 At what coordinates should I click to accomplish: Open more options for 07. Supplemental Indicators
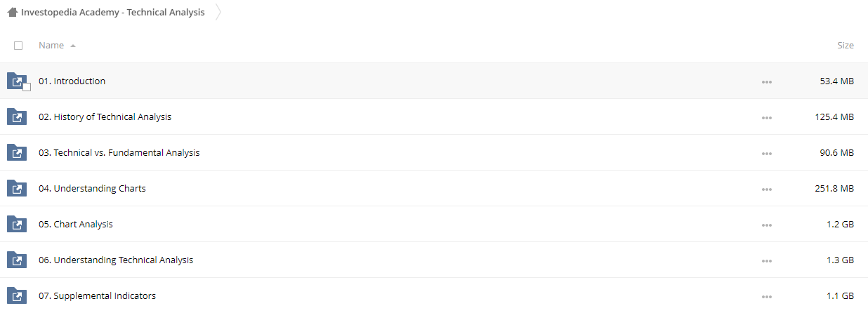click(766, 296)
